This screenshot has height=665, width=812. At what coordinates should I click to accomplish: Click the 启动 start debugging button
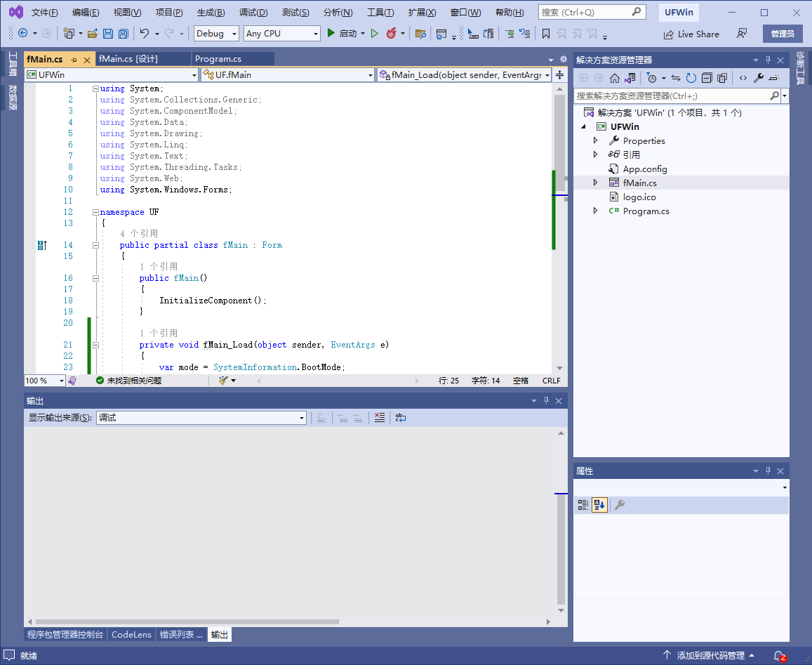tap(342, 34)
